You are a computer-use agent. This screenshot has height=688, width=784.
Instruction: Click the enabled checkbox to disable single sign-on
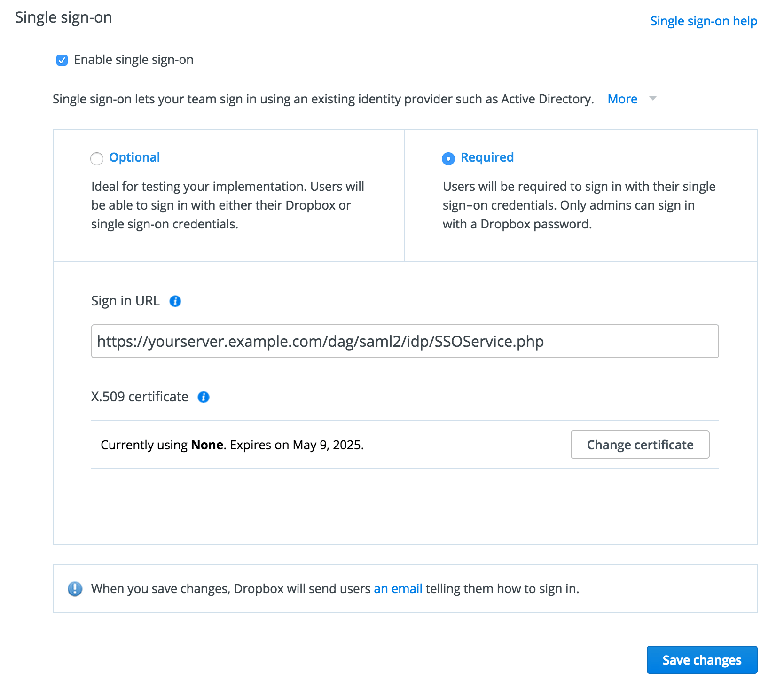coord(62,60)
